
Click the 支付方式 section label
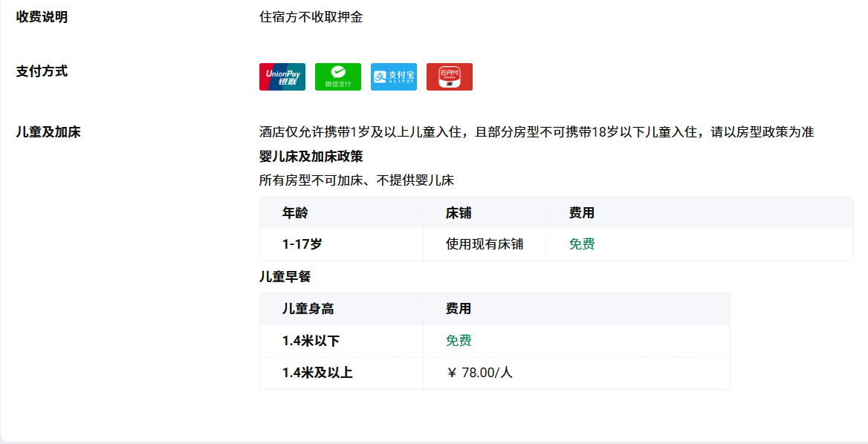tap(42, 71)
